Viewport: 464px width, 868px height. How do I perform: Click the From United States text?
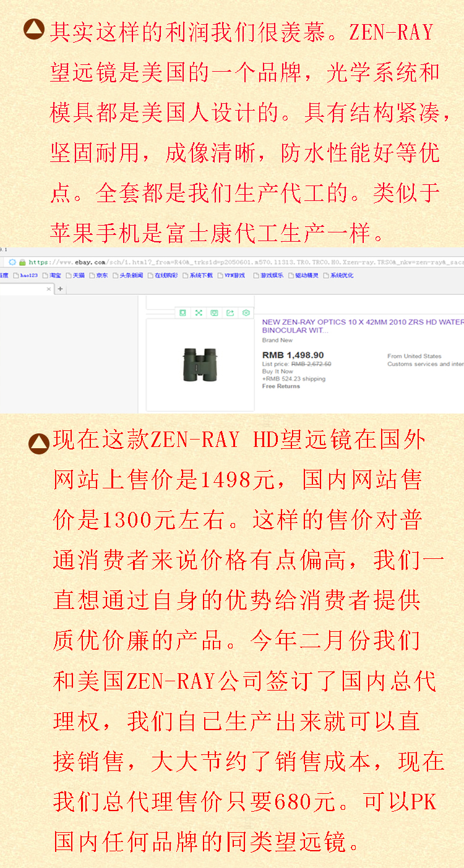[x=415, y=356]
